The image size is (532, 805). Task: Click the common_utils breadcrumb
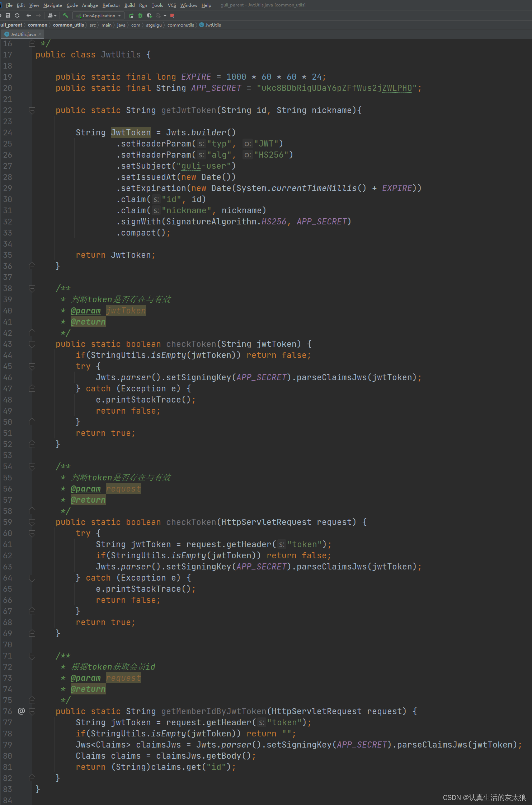[x=69, y=25]
